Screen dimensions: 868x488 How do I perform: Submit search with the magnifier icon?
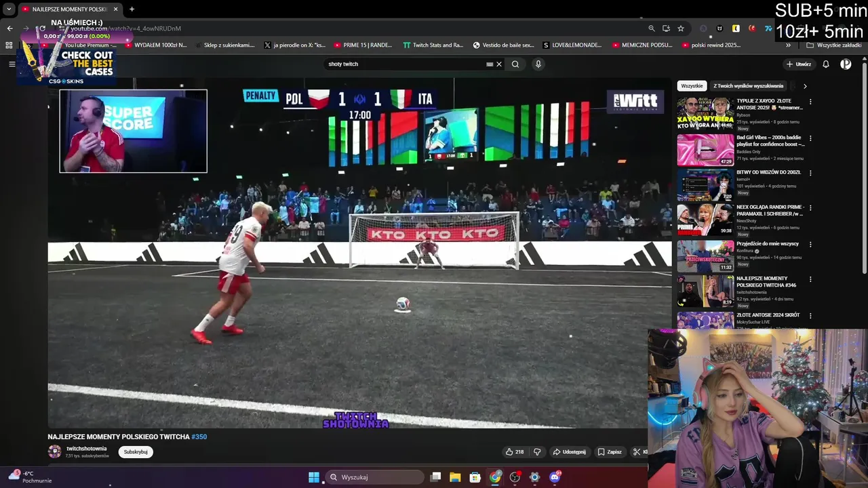[515, 64]
